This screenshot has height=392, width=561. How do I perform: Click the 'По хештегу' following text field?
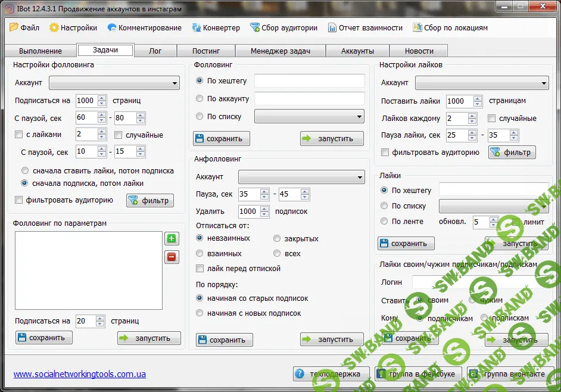click(309, 81)
